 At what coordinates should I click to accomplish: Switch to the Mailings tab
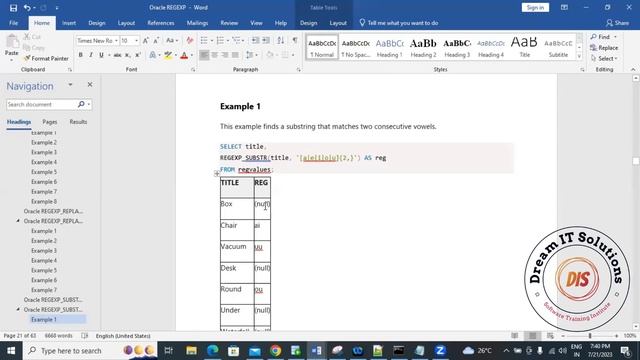(198, 23)
